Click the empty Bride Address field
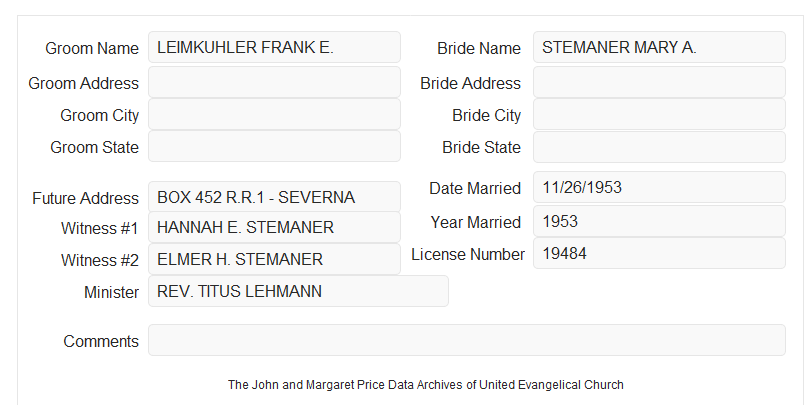 (x=659, y=82)
